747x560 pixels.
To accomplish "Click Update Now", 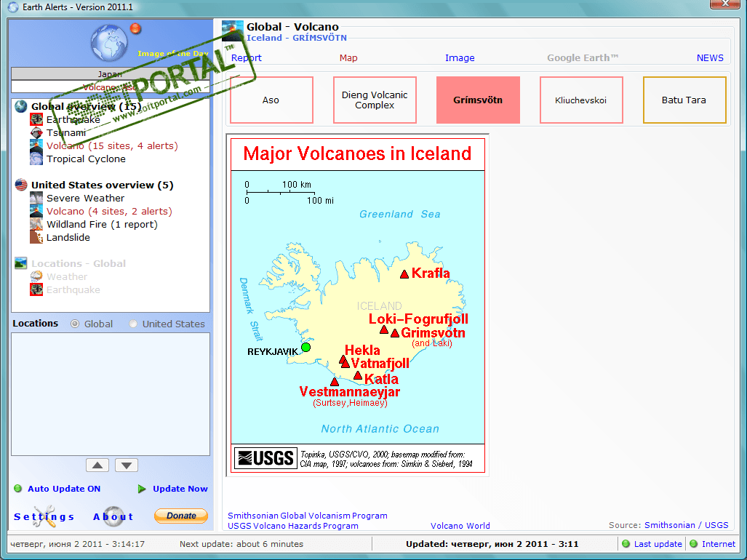I will click(180, 489).
